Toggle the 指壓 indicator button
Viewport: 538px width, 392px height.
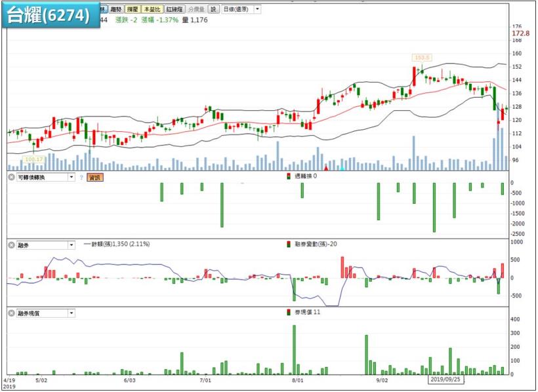click(132, 10)
